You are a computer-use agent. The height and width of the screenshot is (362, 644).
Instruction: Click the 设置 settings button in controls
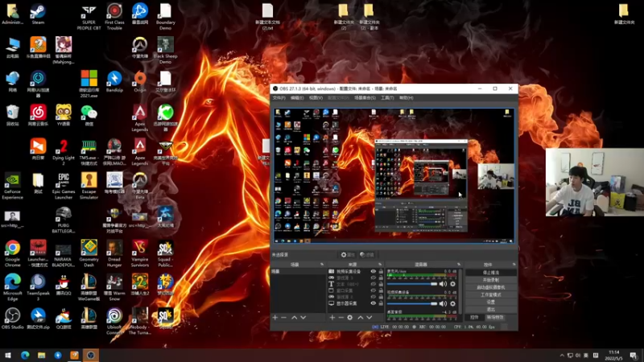490,302
